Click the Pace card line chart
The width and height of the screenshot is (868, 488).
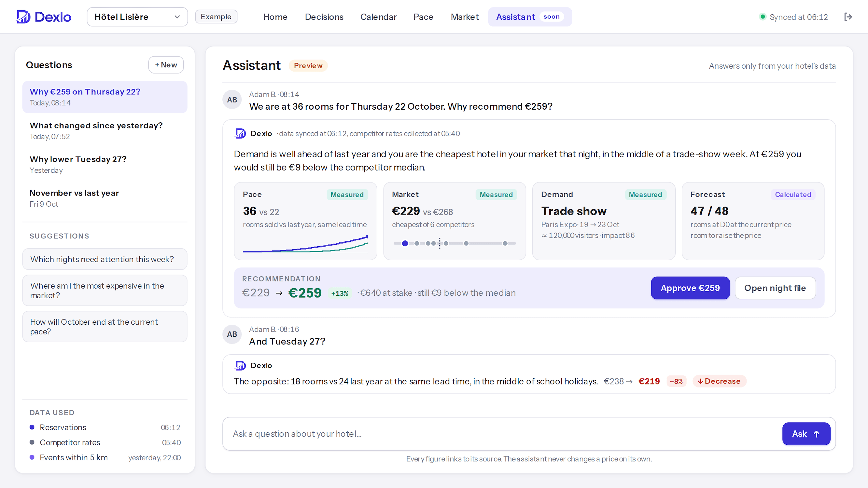[x=305, y=244]
